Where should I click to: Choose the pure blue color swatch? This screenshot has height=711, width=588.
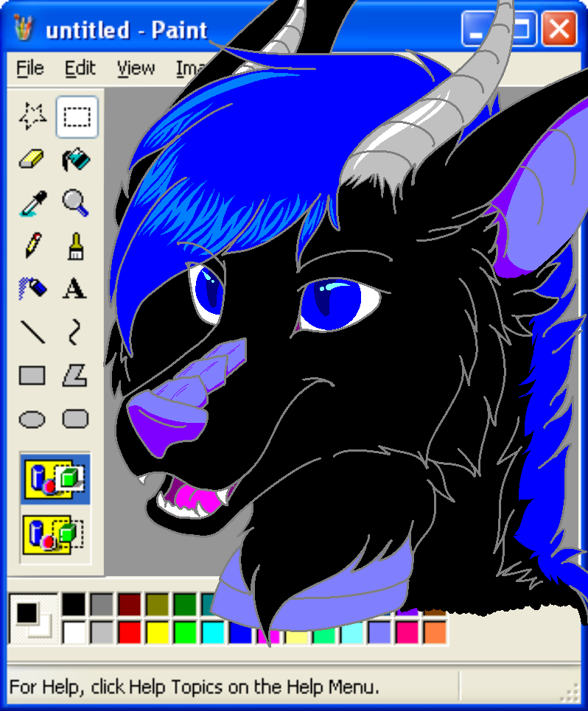241,633
